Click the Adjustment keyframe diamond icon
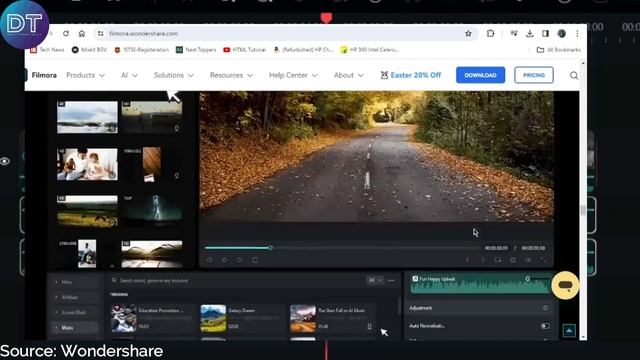 545,308
